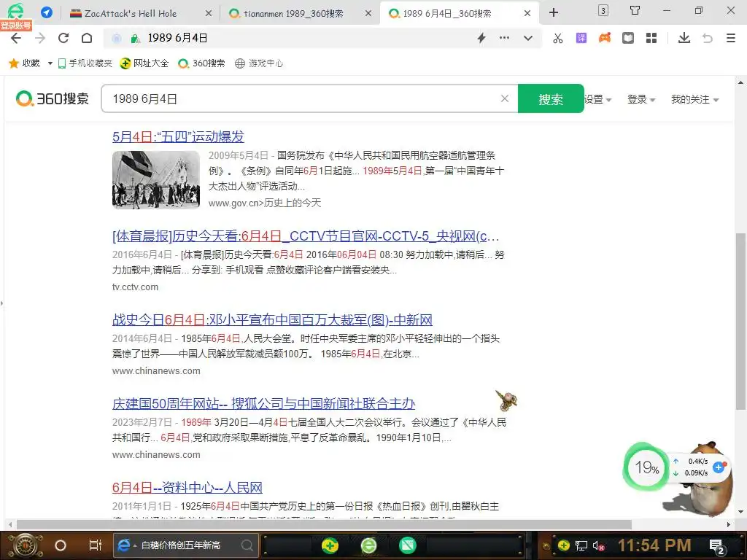
Task: Close the tiananmen 1989 tab
Action: click(368, 13)
